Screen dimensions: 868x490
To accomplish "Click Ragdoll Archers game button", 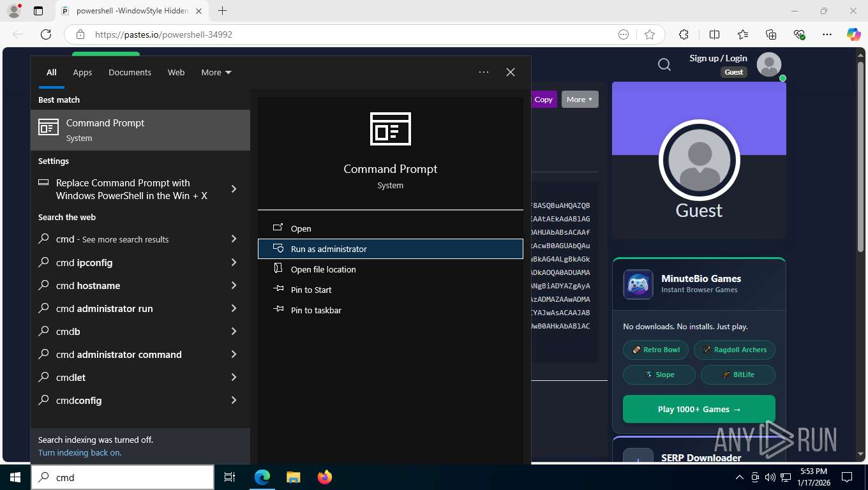I will coord(735,350).
